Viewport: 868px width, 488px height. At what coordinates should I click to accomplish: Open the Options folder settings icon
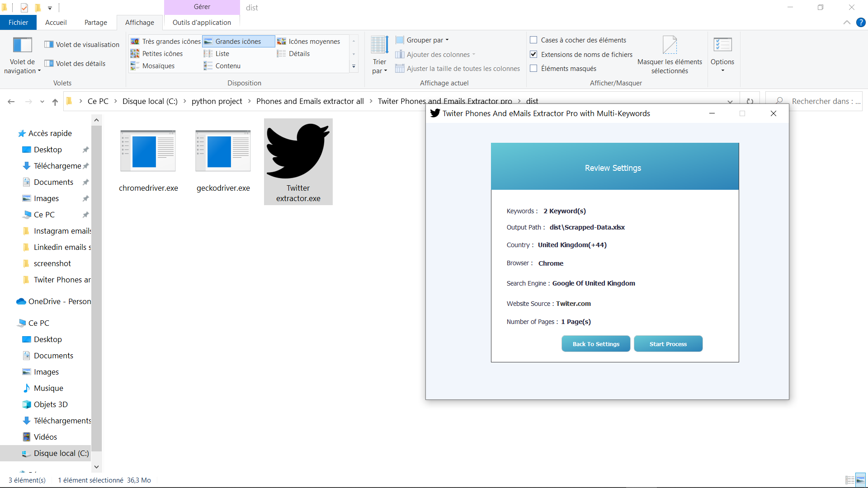coord(722,46)
